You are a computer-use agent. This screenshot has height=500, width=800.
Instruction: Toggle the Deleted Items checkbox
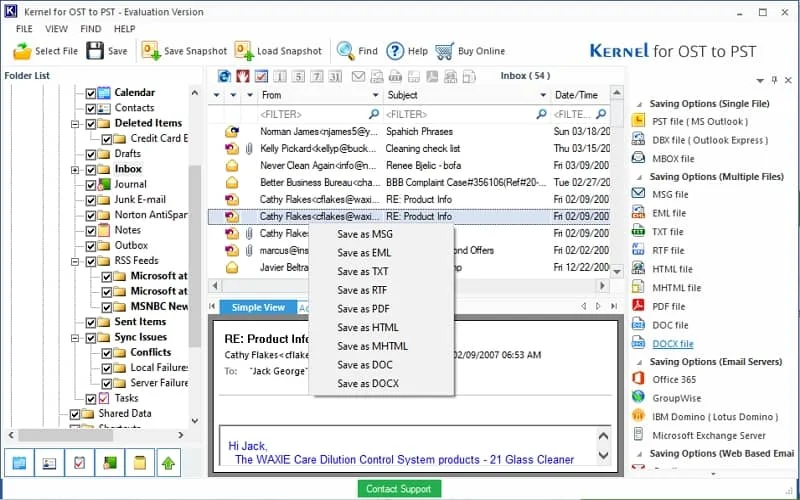click(x=90, y=124)
